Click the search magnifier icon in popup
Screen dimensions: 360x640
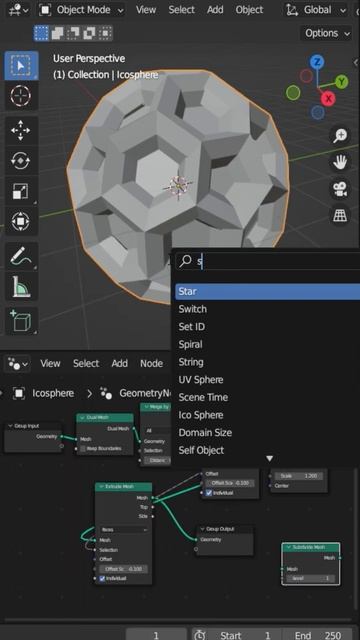tap(186, 261)
